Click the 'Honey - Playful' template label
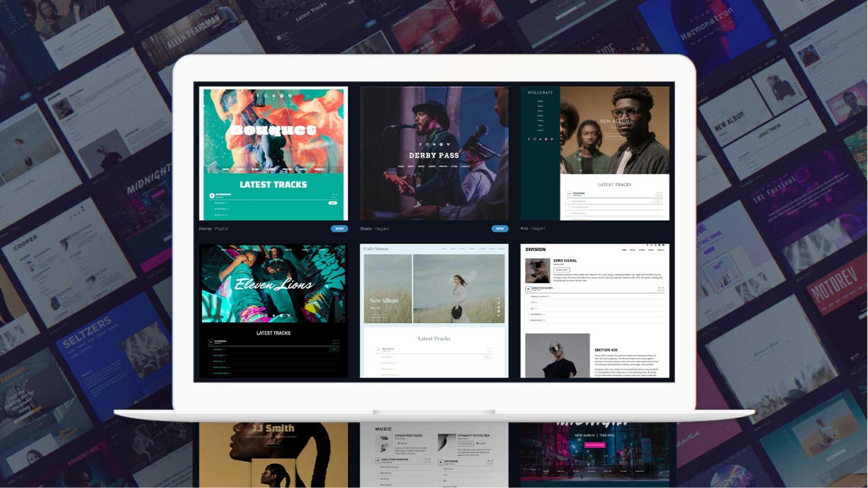Screen dimensions: 868x488 click(x=213, y=229)
